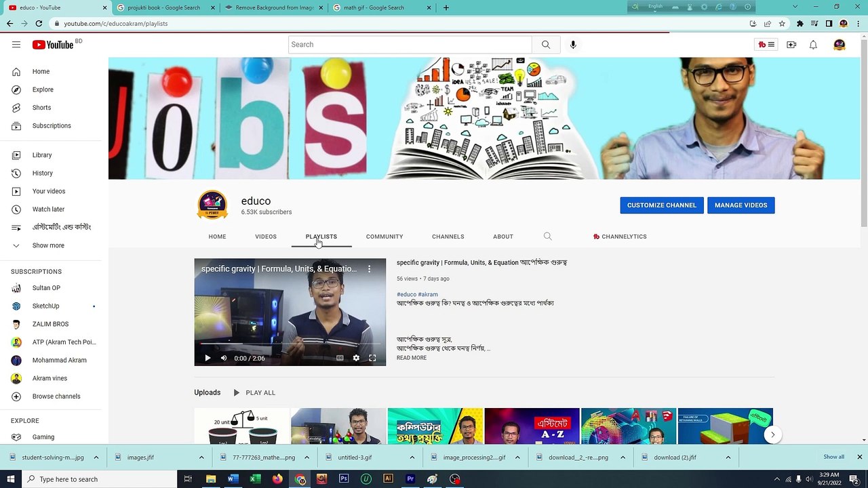Open the notifications bell

(x=813, y=45)
